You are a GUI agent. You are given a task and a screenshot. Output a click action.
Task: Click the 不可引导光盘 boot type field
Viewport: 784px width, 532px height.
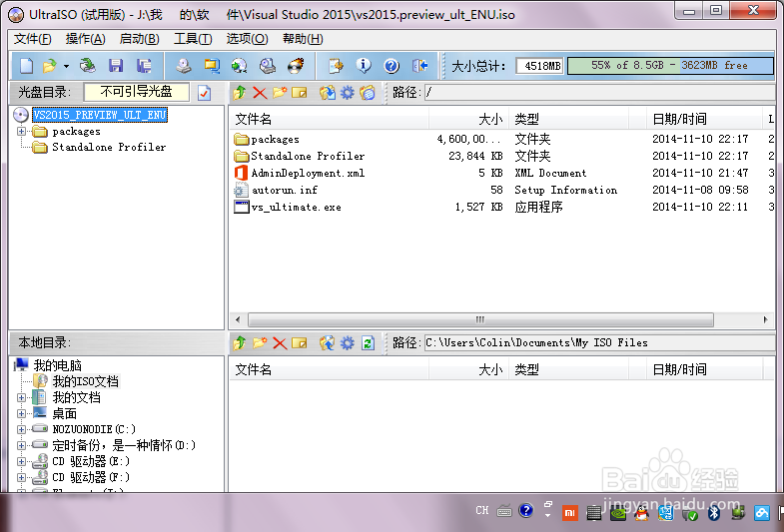[x=137, y=92]
